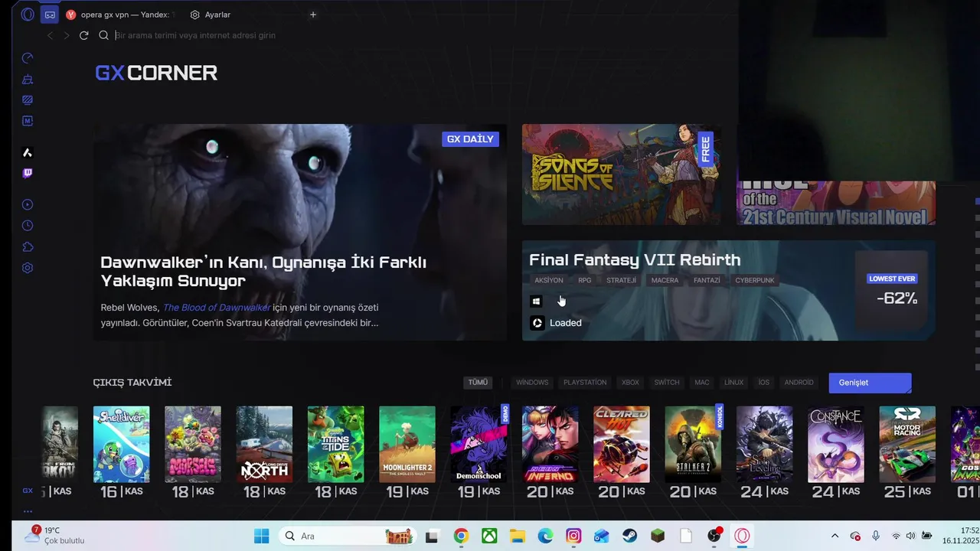Toggle the ANDROID platform filter
This screenshot has width=980, height=551.
(x=799, y=383)
